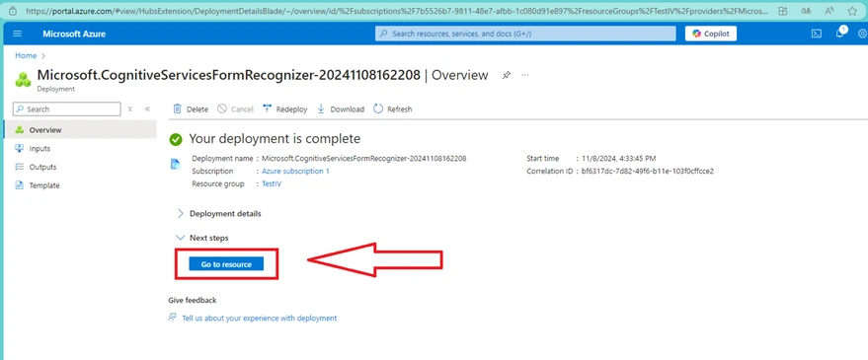Click the browser favorites star icon
Viewport: 868px width, 360px height.
click(x=852, y=11)
